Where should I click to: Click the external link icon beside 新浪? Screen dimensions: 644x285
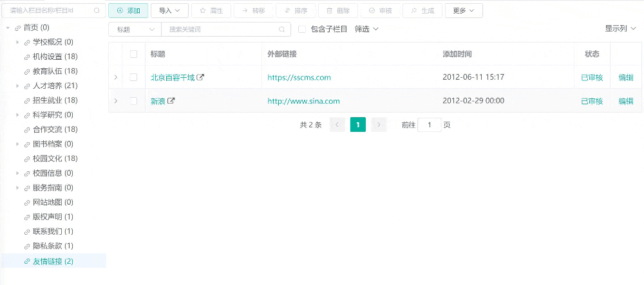click(171, 101)
